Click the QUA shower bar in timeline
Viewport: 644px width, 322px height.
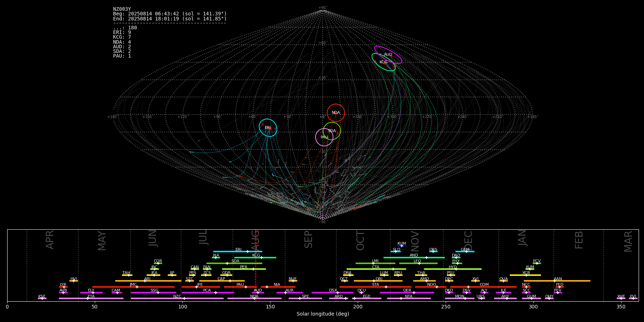point(503,281)
